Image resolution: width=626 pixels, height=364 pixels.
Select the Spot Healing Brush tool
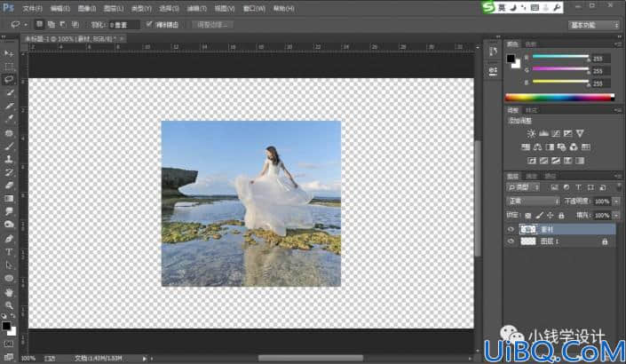[x=9, y=133]
